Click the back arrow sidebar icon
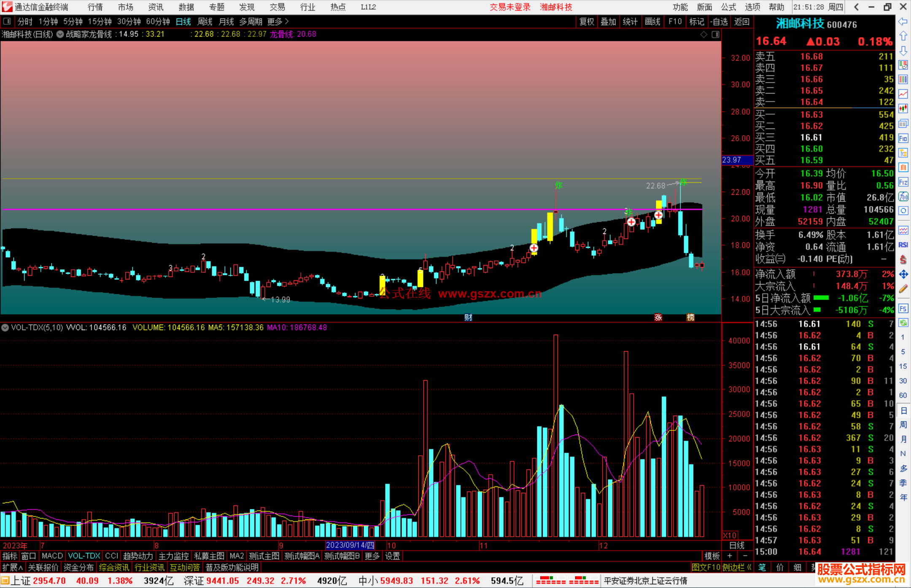911x588 pixels. pos(903,21)
